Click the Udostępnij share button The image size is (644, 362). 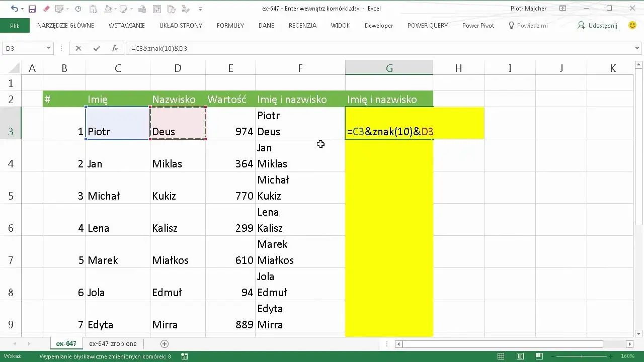(x=597, y=26)
